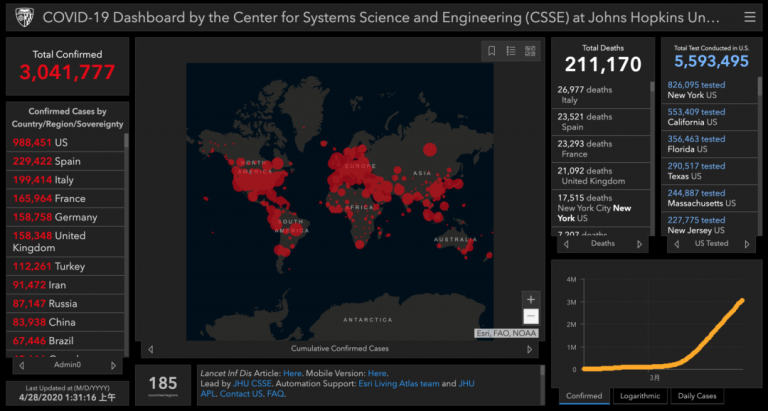Click the last updated 4/28/2020 timestamp
768x411 pixels.
point(68,397)
